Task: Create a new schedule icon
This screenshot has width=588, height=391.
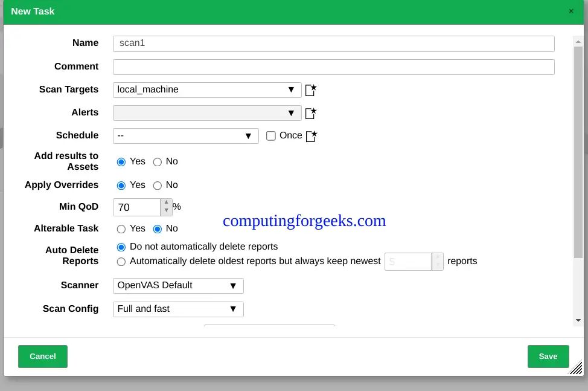Action: click(x=312, y=136)
